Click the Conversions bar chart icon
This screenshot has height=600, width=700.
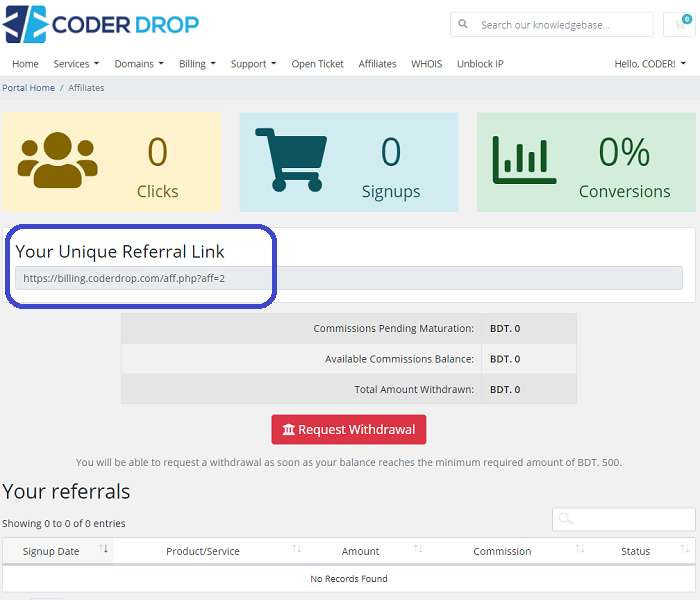[525, 160]
